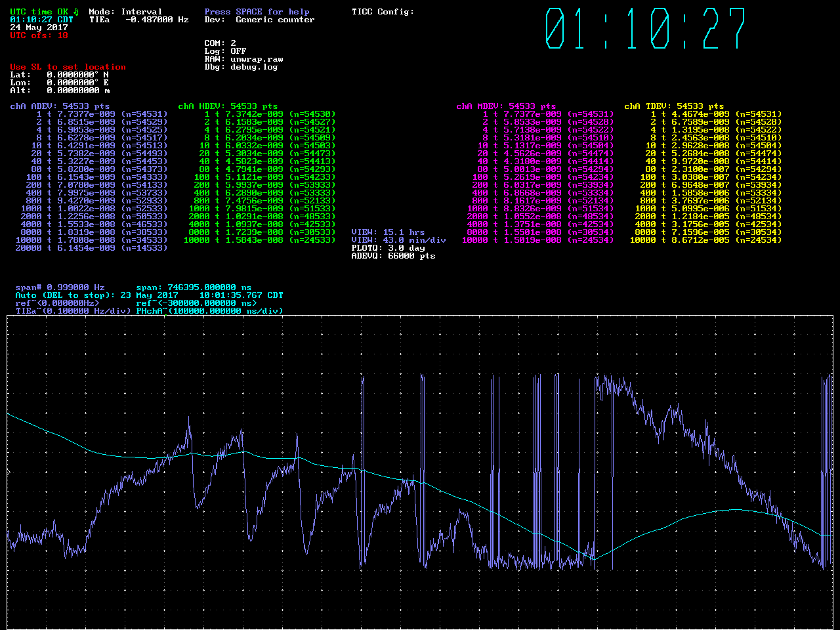Click the green 'chA HDEV: 54533 pts' header
The width and height of the screenshot is (840, 630).
tap(228, 106)
